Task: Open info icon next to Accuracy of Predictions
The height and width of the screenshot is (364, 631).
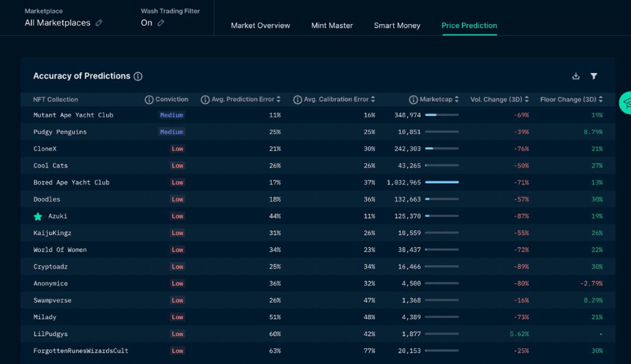Action: point(138,76)
